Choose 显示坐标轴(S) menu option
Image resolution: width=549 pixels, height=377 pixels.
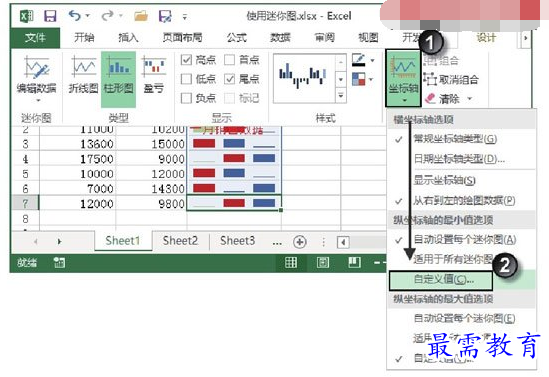point(462,180)
